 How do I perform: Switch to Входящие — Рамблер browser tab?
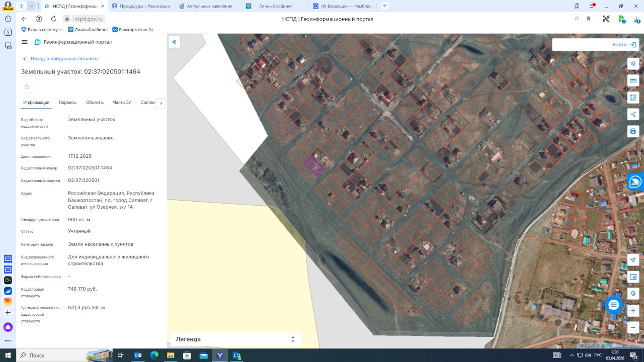coord(343,6)
